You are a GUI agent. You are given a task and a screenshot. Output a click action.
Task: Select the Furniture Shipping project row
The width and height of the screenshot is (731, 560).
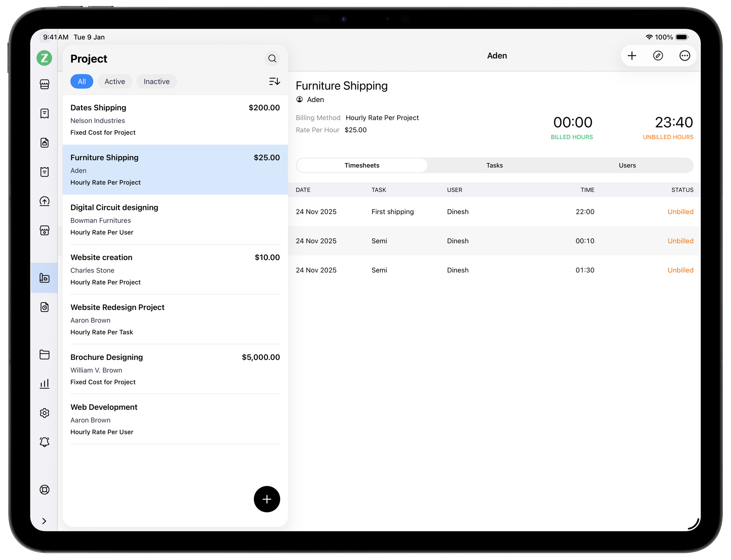tap(175, 169)
